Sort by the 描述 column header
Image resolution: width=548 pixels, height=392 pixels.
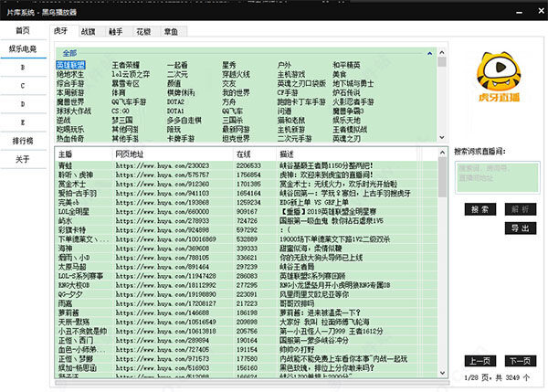[x=347, y=154]
